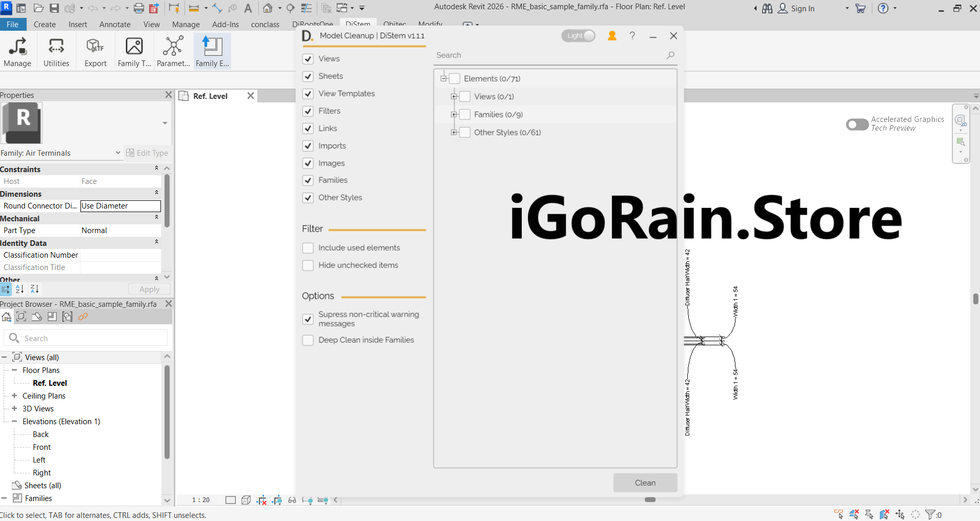The height and width of the screenshot is (521, 980).
Task: Disable Supress non-critical warning messages
Action: (x=308, y=319)
